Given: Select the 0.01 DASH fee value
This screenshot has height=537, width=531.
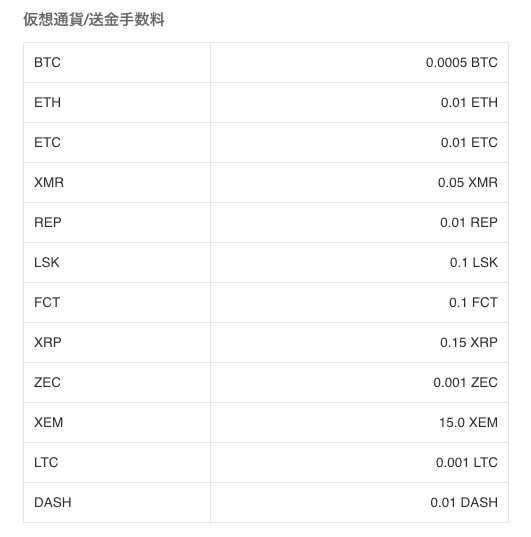Looking at the screenshot, I should click(x=464, y=503).
